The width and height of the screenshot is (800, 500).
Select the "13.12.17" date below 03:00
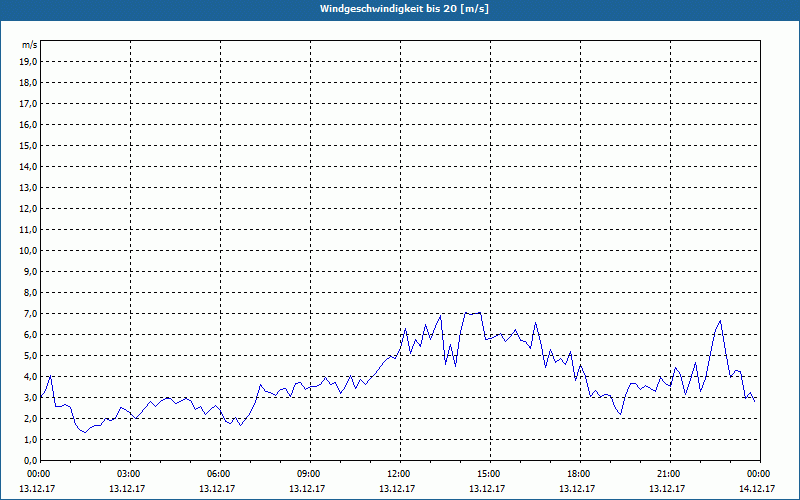coord(127,488)
